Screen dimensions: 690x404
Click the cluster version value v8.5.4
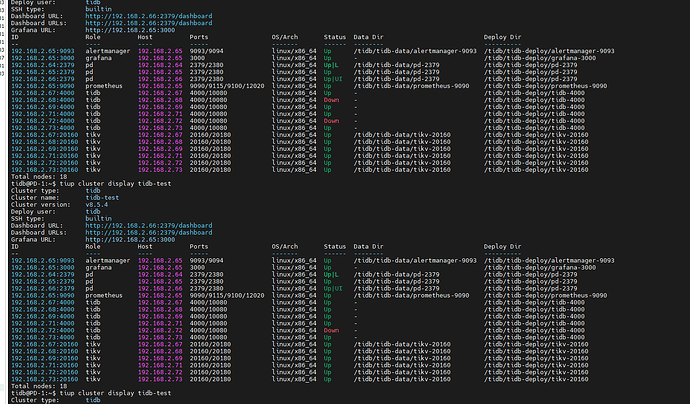pyautogui.click(x=96, y=205)
